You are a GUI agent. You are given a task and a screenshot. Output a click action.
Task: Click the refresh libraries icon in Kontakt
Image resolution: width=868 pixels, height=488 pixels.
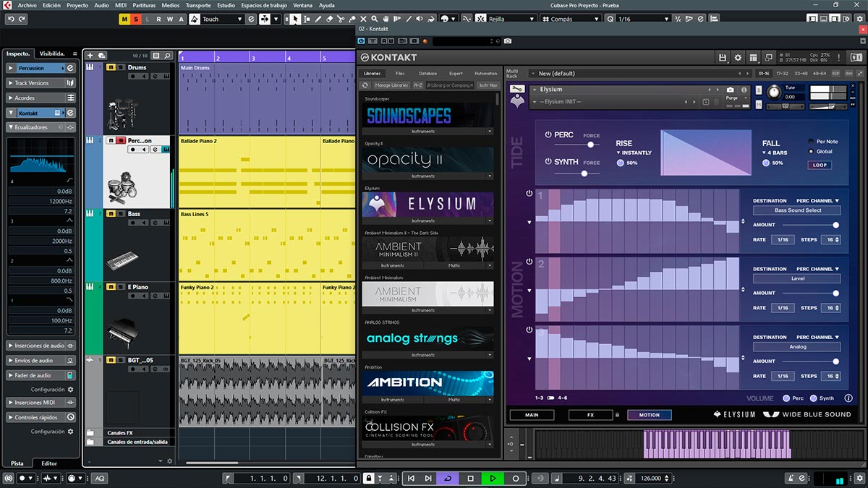366,85
